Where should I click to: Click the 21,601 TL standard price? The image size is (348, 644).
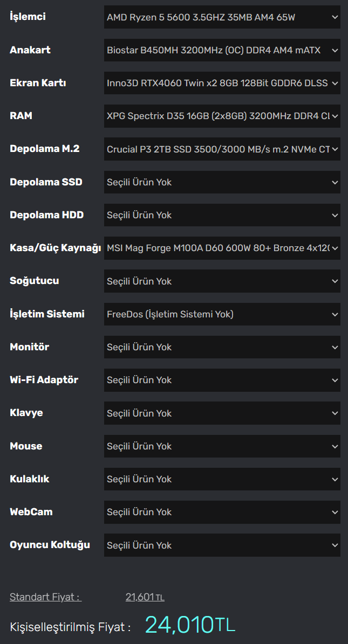[x=145, y=597]
